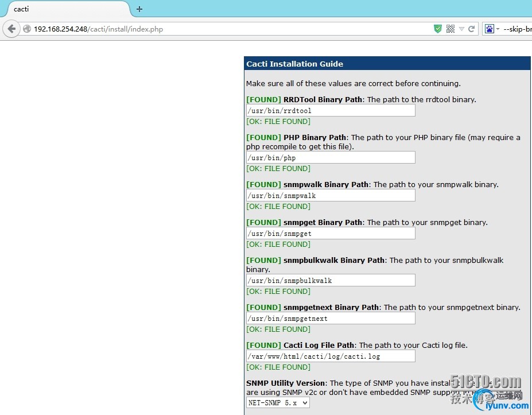Edit the RRDTool Binary Path field
This screenshot has height=415, width=532.
tap(331, 111)
